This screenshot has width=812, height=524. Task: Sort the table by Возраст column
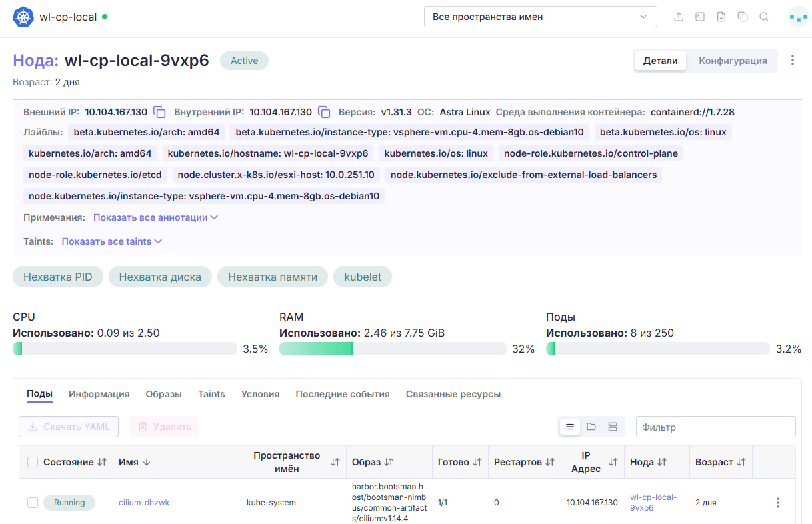741,462
